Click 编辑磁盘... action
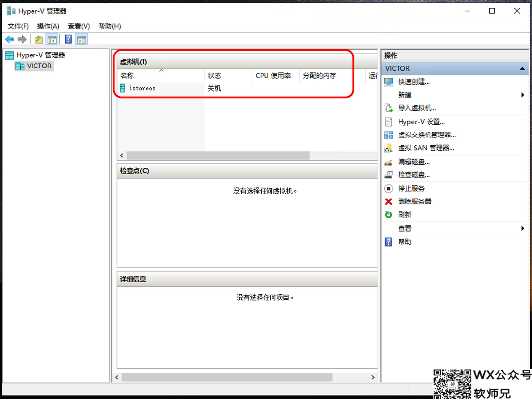 pyautogui.click(x=414, y=162)
